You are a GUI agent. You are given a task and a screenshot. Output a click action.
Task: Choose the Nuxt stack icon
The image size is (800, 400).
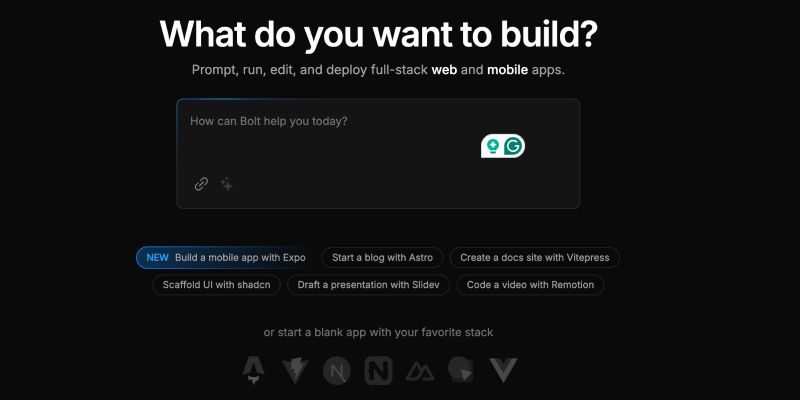[419, 371]
